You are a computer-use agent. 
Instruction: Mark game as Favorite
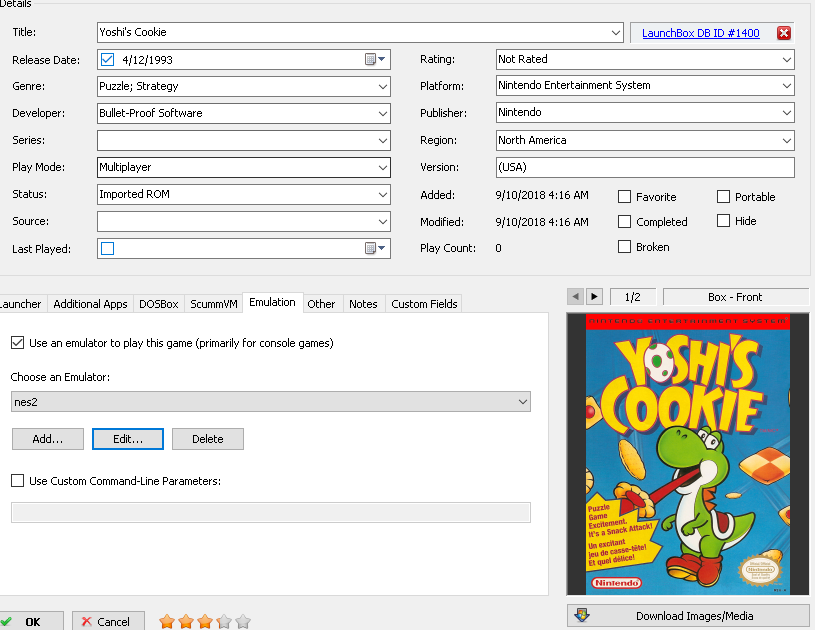point(624,196)
